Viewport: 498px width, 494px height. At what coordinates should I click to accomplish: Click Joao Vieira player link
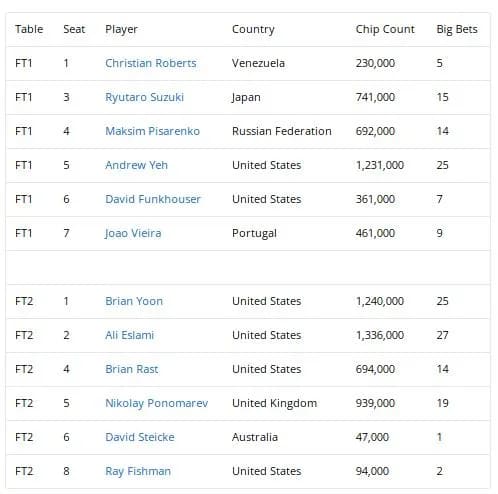point(133,233)
